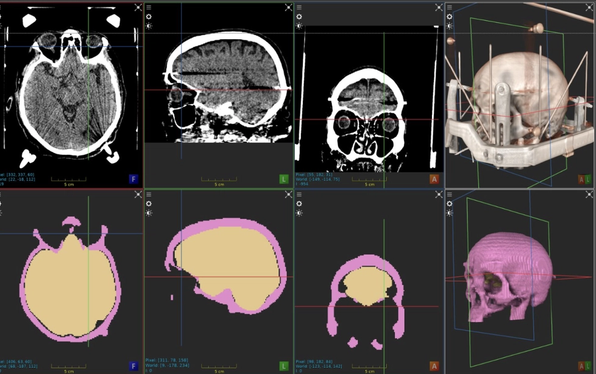
Task: Open brightness/contrast in bottom coronal segmentation view
Action: point(299,213)
